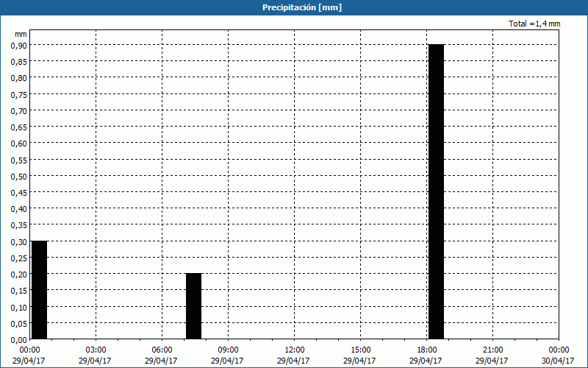Screen dimensions: 588x368
Task: Select the 09:00 time axis label
Action: (x=228, y=350)
